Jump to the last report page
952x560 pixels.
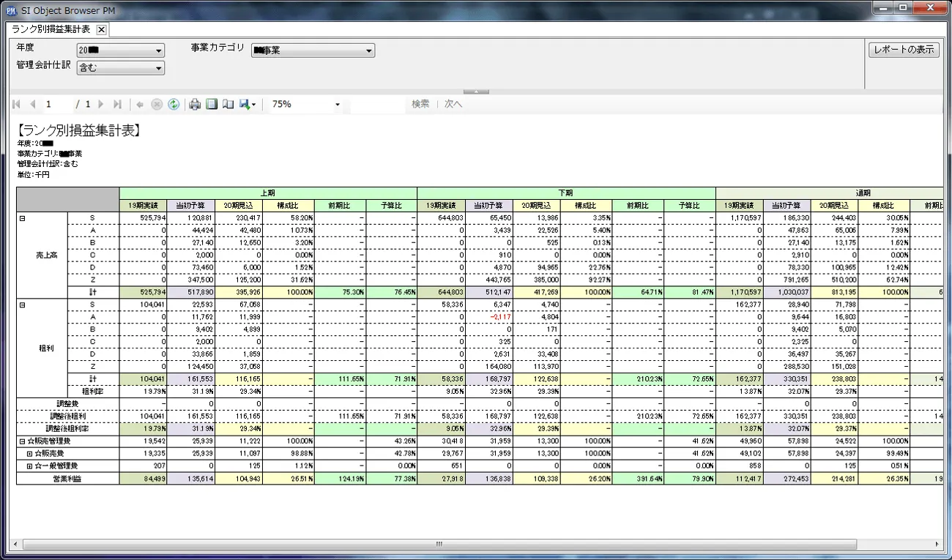(117, 105)
